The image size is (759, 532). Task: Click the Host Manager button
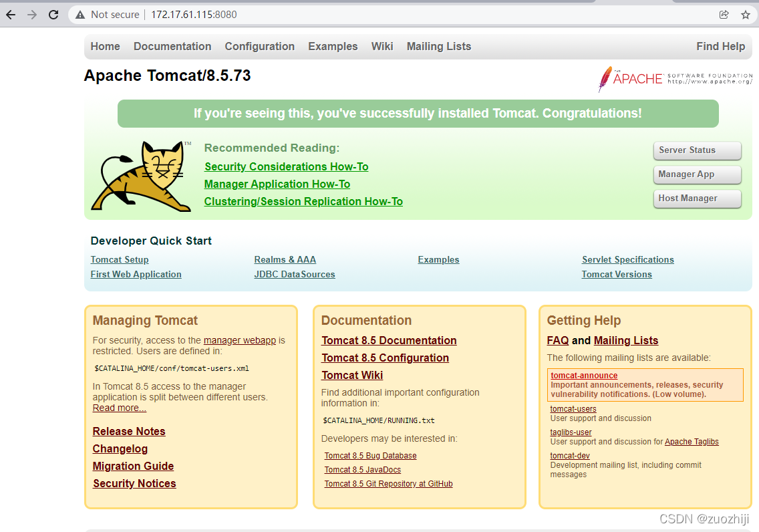[697, 198]
